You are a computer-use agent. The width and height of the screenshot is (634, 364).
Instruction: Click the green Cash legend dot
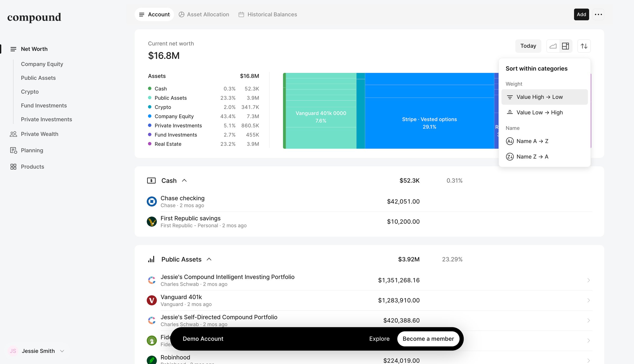(150, 88)
